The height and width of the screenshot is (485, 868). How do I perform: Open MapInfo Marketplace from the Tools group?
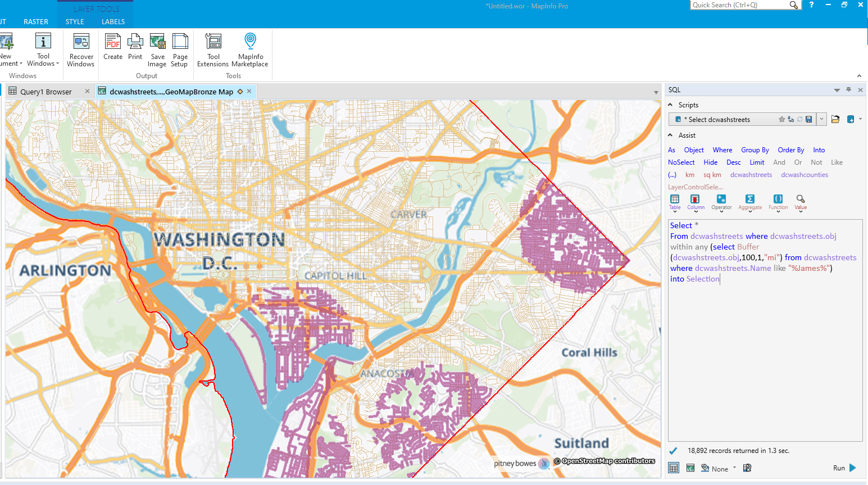point(249,49)
